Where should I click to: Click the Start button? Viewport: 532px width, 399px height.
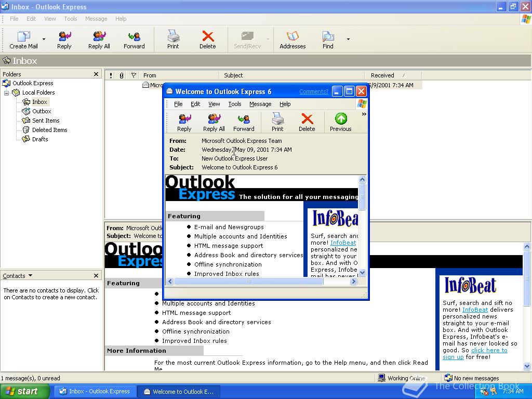tap(25, 392)
